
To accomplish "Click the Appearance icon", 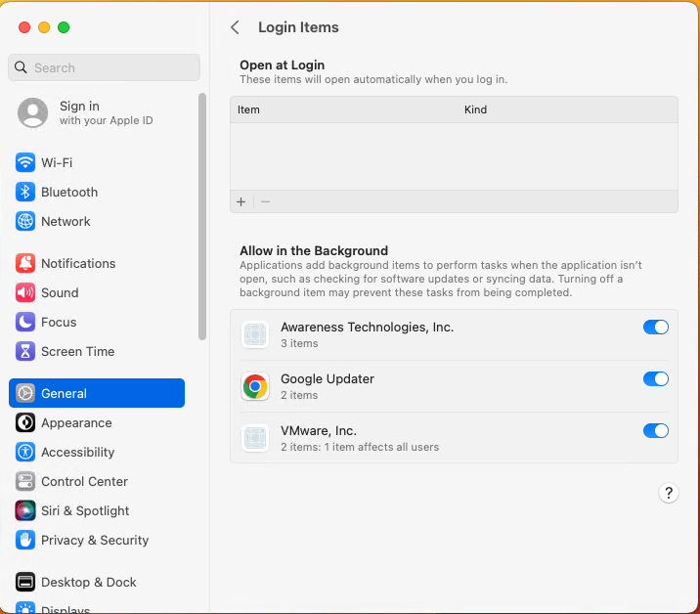I will click(x=25, y=423).
